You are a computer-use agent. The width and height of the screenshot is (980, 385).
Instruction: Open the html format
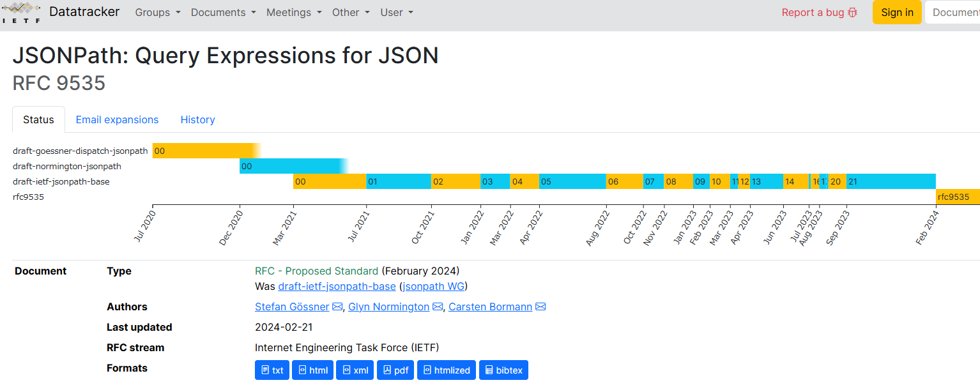[x=313, y=370]
